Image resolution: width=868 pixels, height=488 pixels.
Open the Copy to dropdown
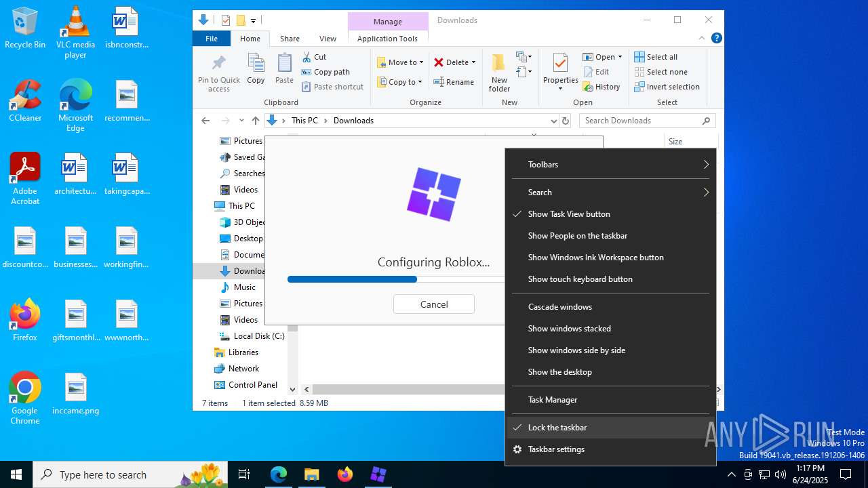coord(399,82)
